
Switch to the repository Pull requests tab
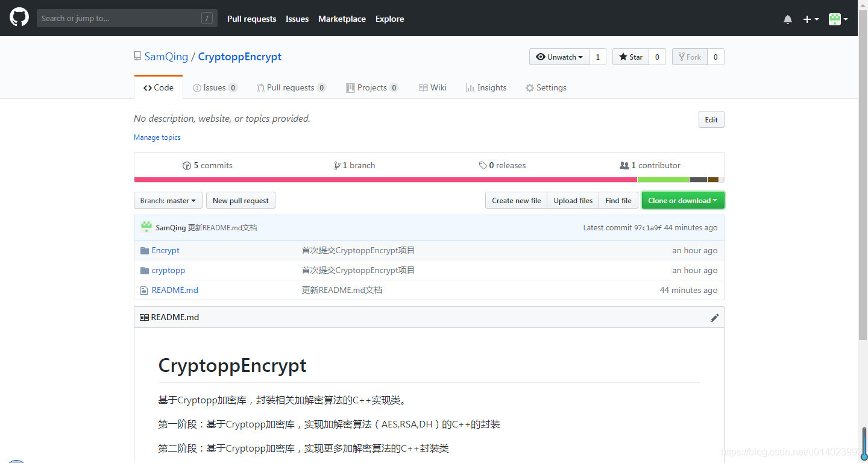(x=291, y=87)
